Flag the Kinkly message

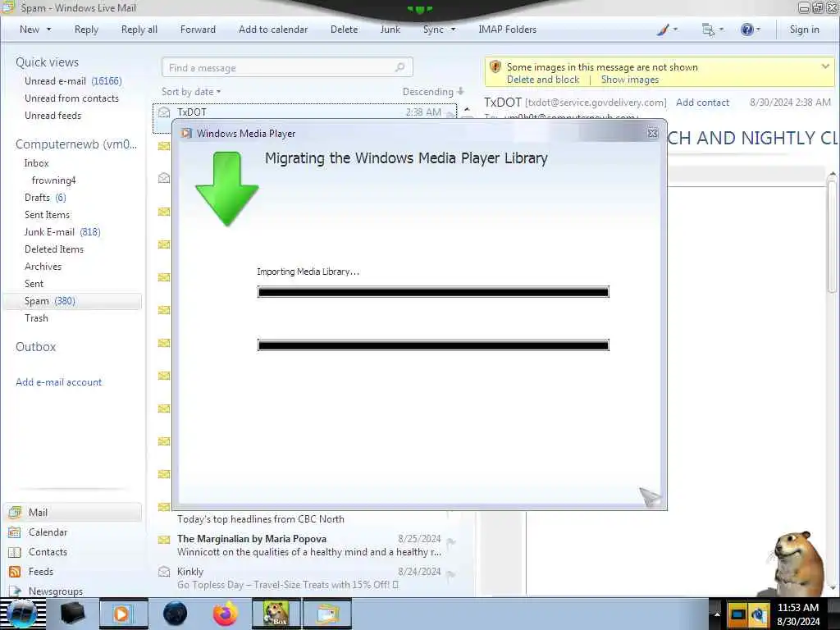(x=450, y=575)
